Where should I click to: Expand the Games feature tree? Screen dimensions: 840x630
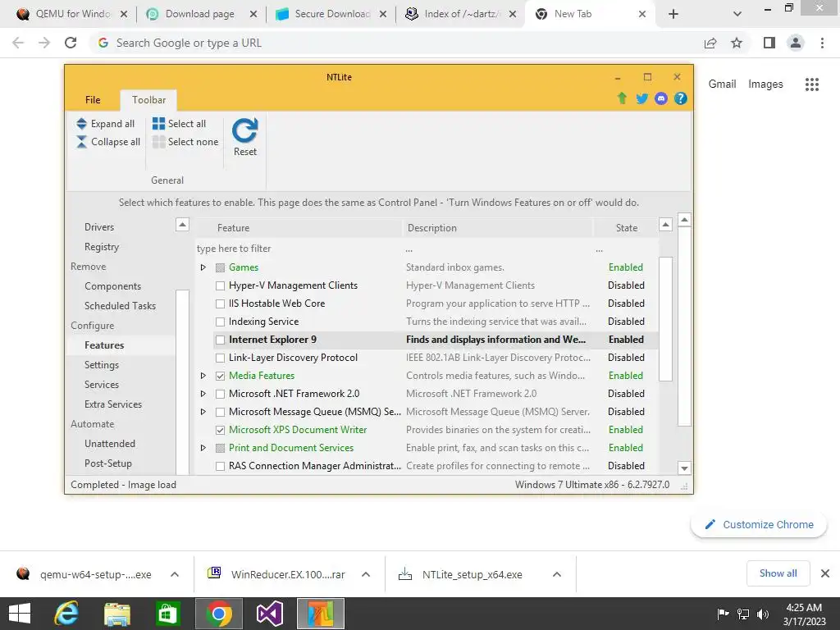(x=203, y=267)
